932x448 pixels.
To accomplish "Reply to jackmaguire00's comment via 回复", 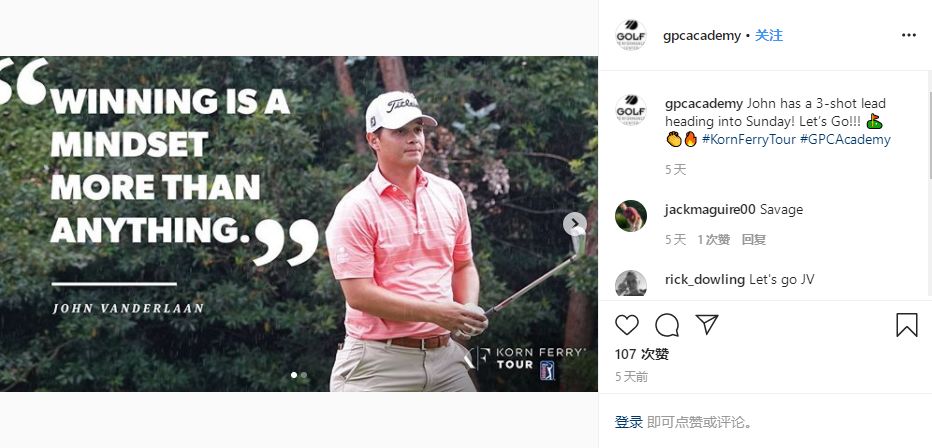I will [x=754, y=240].
